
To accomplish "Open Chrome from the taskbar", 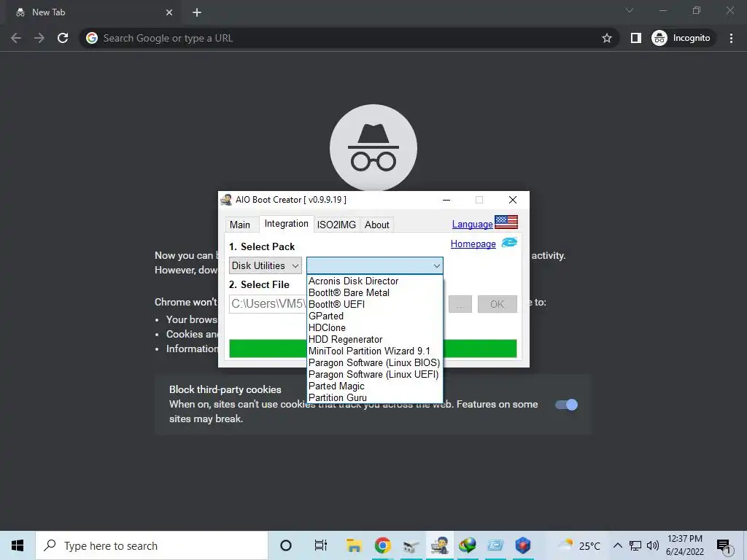I will point(382,545).
